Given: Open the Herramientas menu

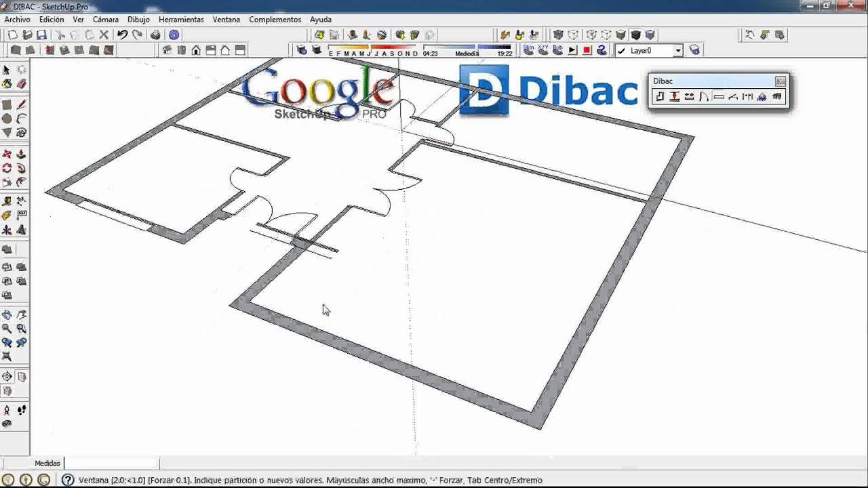Looking at the screenshot, I should tap(181, 20).
